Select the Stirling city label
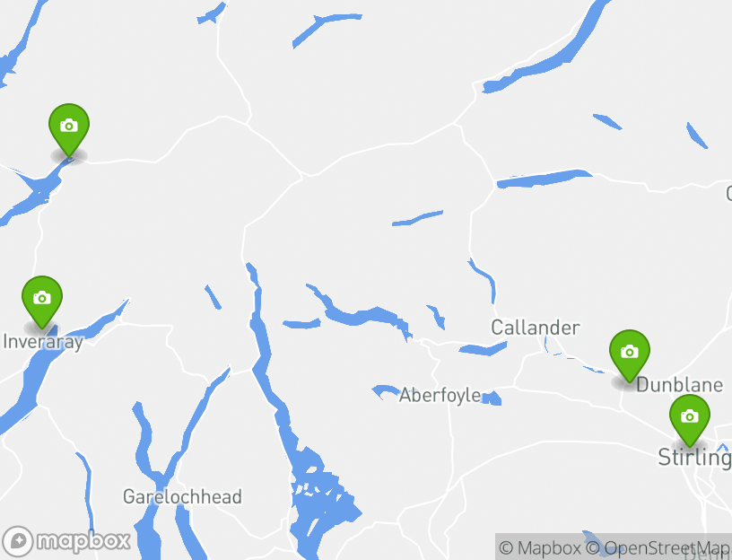Image resolution: width=732 pixels, height=560 pixels. pos(694,457)
